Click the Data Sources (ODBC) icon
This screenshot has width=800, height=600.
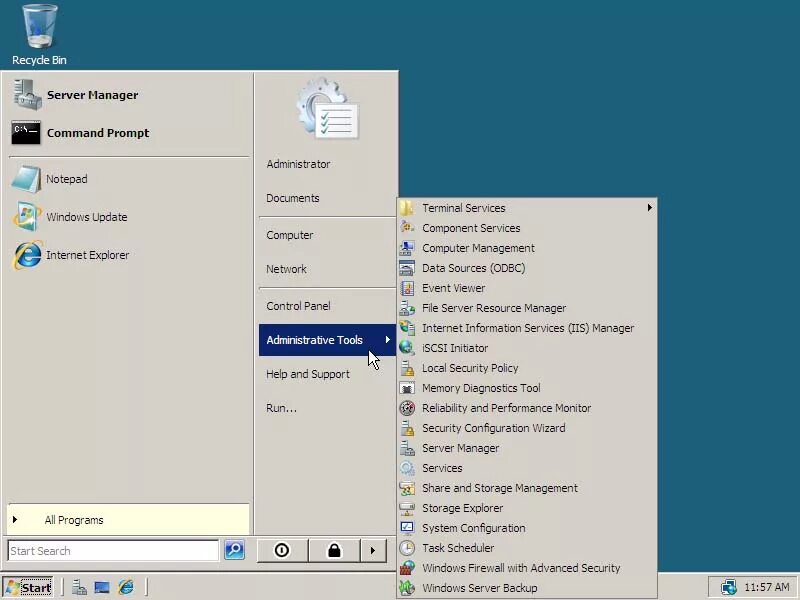407,268
